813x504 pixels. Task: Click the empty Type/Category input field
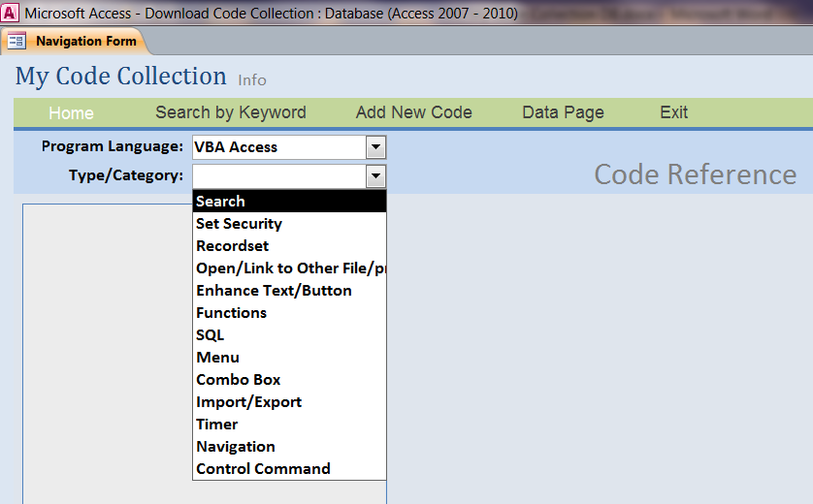pyautogui.click(x=279, y=176)
